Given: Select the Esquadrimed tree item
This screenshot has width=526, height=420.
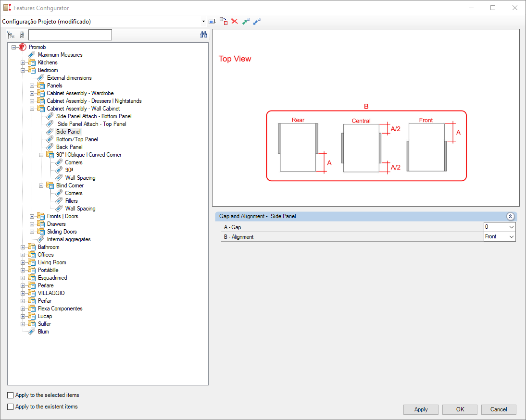Looking at the screenshot, I should [x=52, y=278].
